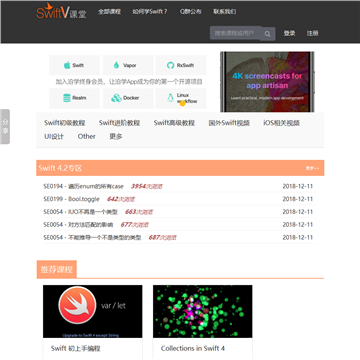Click the 663 view count text
360x360 pixels.
click(139, 212)
